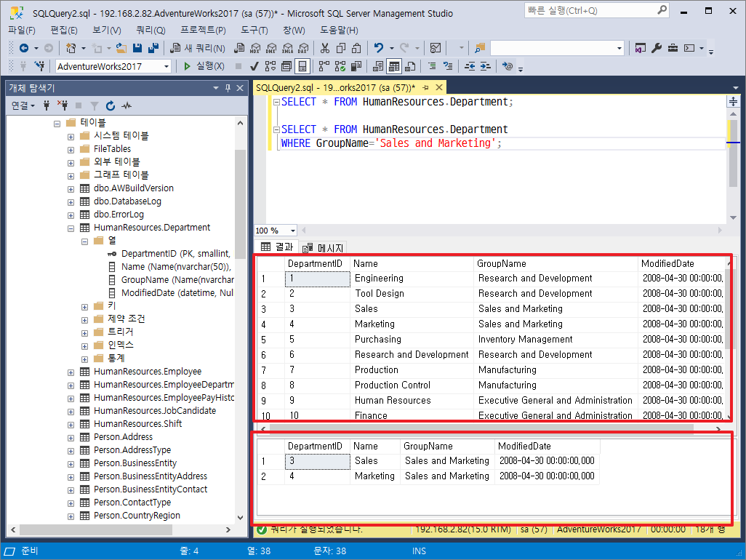Close the SQLQuery2.sql document tab
746x560 pixels.
(x=439, y=87)
